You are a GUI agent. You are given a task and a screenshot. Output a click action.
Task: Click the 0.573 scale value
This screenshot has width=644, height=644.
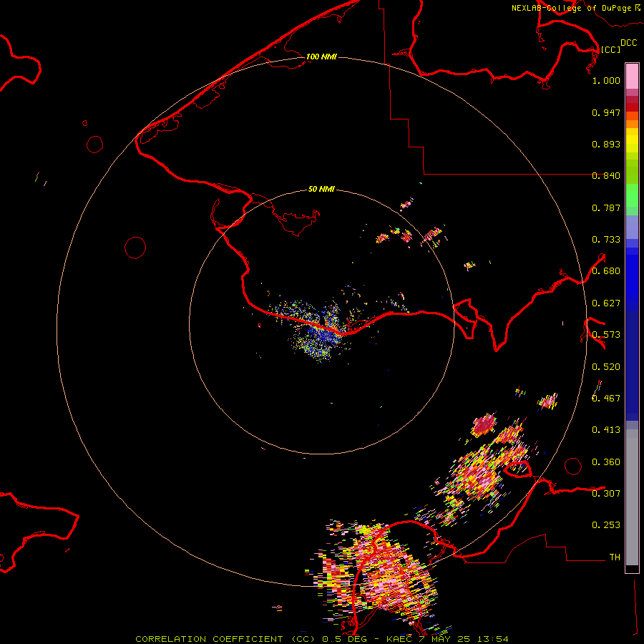[x=606, y=335]
